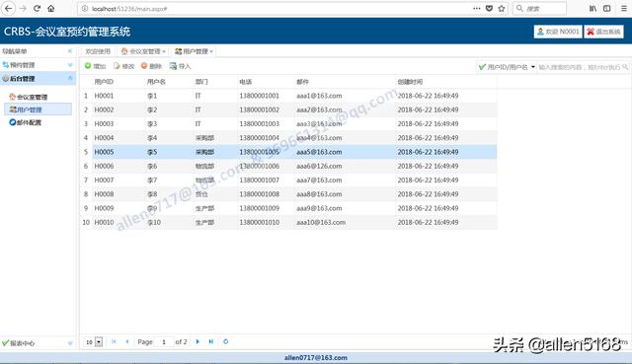This screenshot has width=632, height=364.
Task: Sort by the 部门 column header
Action: pos(215,82)
